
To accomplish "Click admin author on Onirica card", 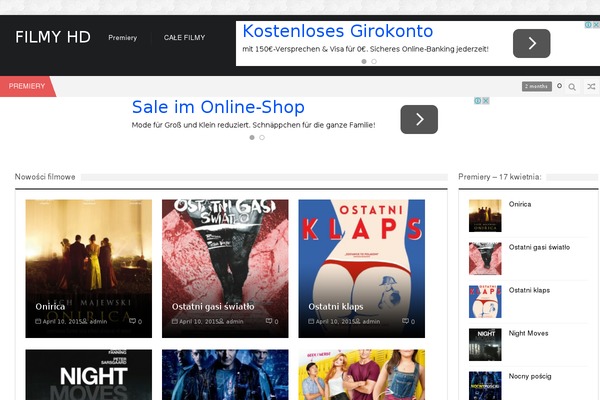I will 98,322.
